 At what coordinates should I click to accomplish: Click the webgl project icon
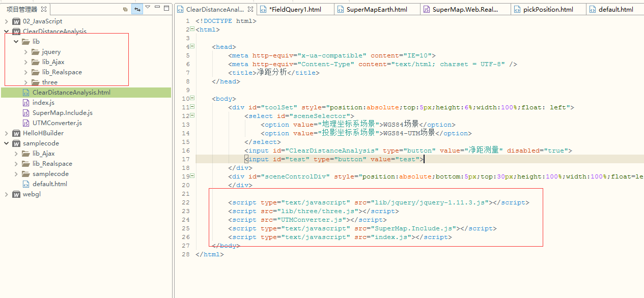16,194
